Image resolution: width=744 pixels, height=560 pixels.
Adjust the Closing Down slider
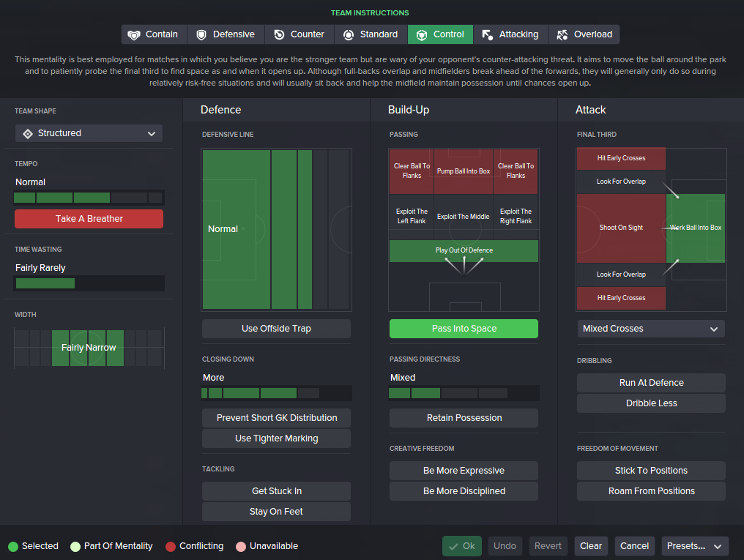point(276,393)
